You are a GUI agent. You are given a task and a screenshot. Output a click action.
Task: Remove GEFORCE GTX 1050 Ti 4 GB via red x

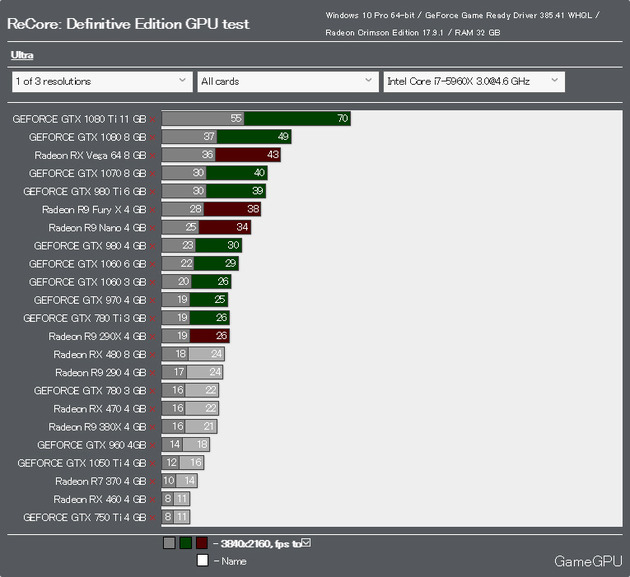[x=152, y=463]
